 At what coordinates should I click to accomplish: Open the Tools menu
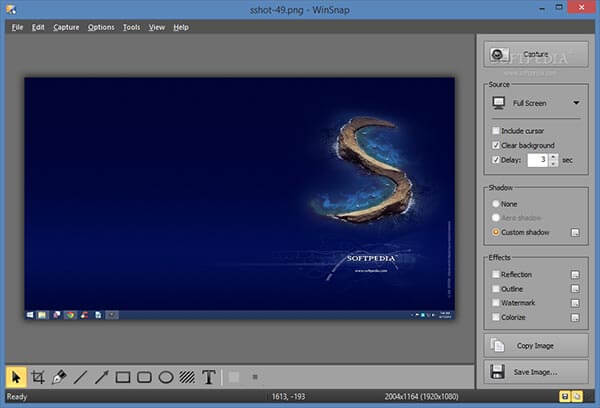[x=131, y=28]
